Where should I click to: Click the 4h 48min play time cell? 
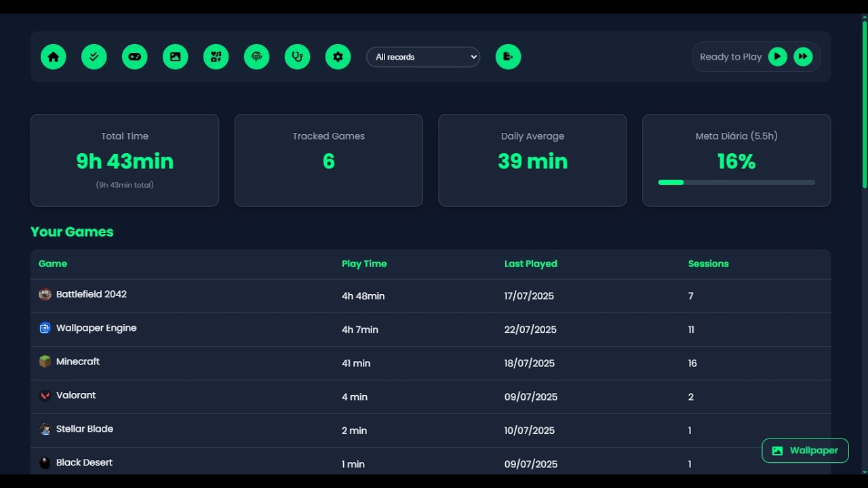tap(363, 296)
